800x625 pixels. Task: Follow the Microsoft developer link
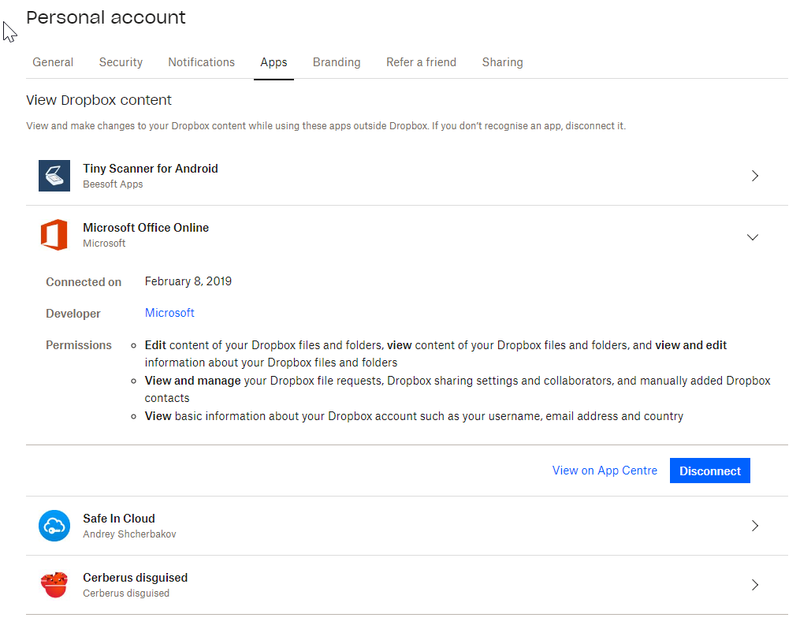[170, 313]
